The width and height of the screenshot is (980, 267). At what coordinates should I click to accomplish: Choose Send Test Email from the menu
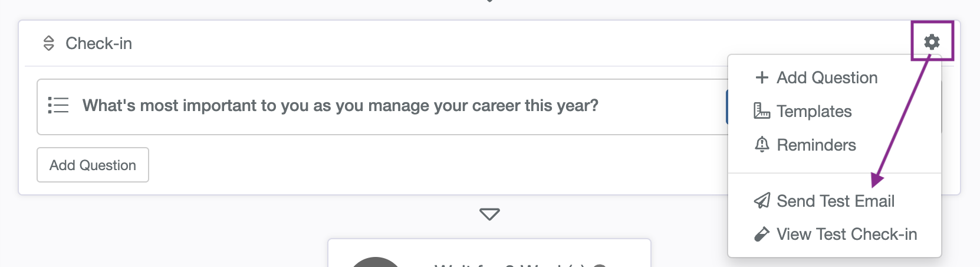pyautogui.click(x=834, y=201)
